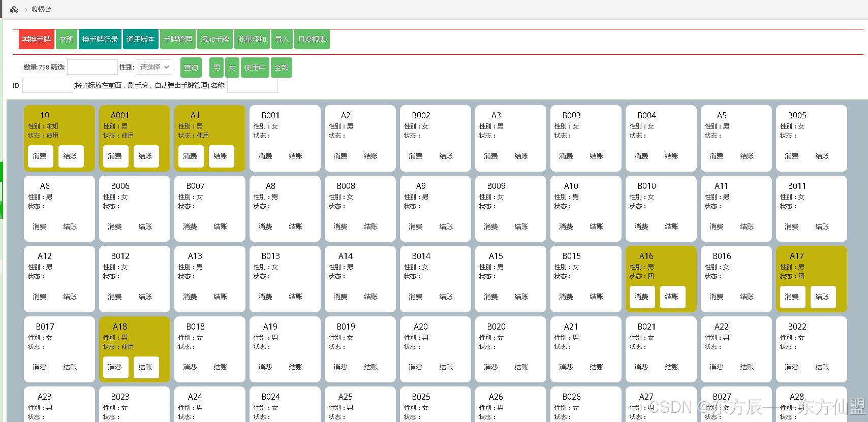Click 结账 on card 10
Screen dimensions: 868x422
pos(70,156)
